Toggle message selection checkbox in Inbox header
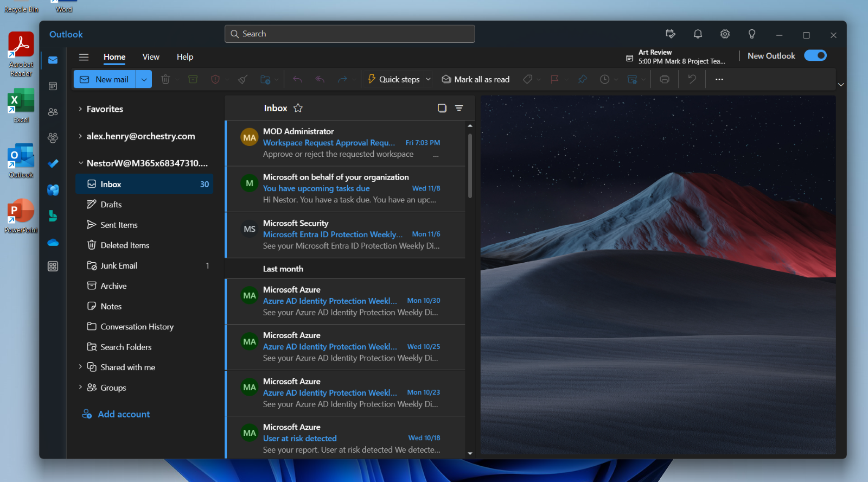The width and height of the screenshot is (868, 482). click(x=442, y=108)
